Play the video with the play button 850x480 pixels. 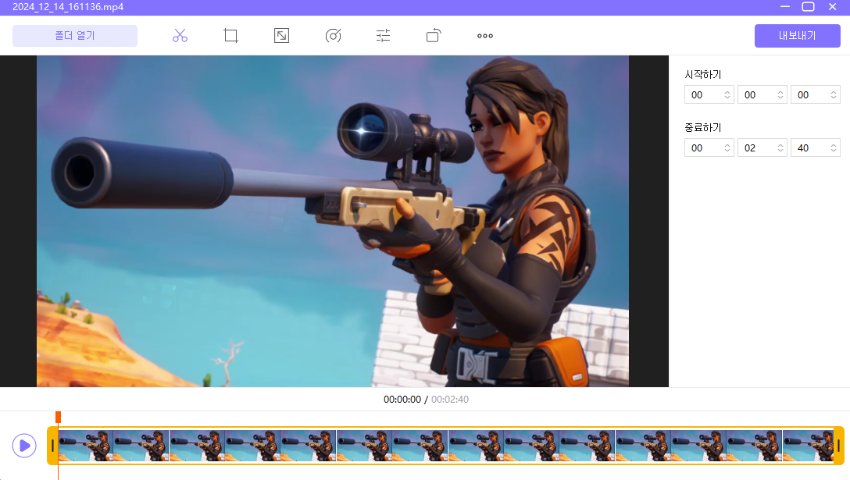[24, 446]
